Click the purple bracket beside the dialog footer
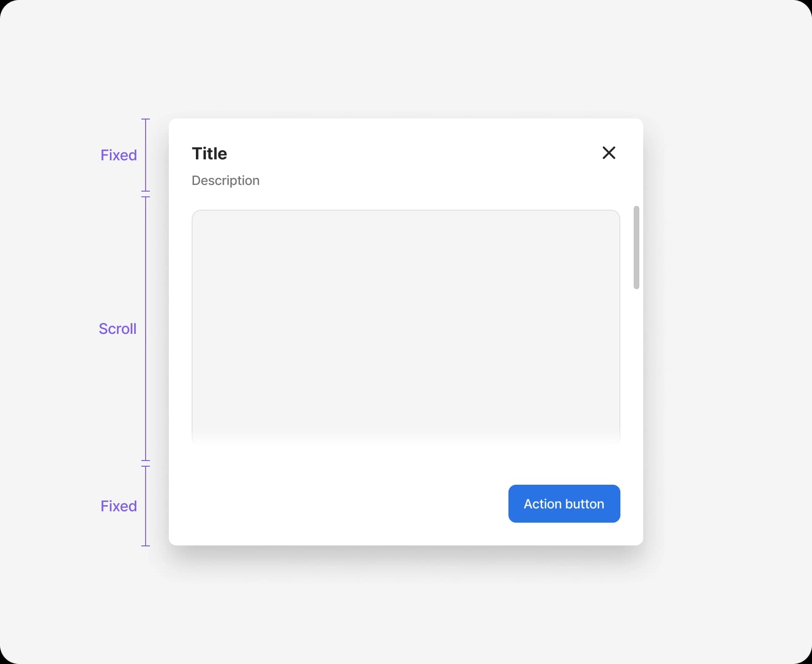This screenshot has height=664, width=812. coord(146,506)
